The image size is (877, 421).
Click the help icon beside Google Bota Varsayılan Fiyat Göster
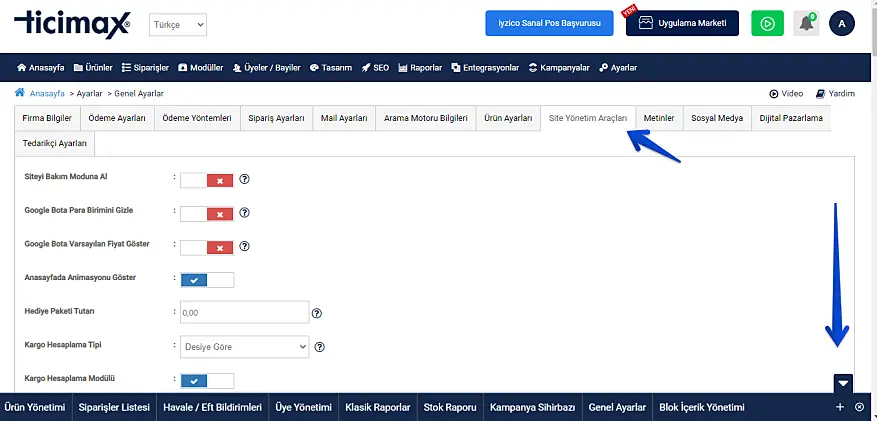244,246
